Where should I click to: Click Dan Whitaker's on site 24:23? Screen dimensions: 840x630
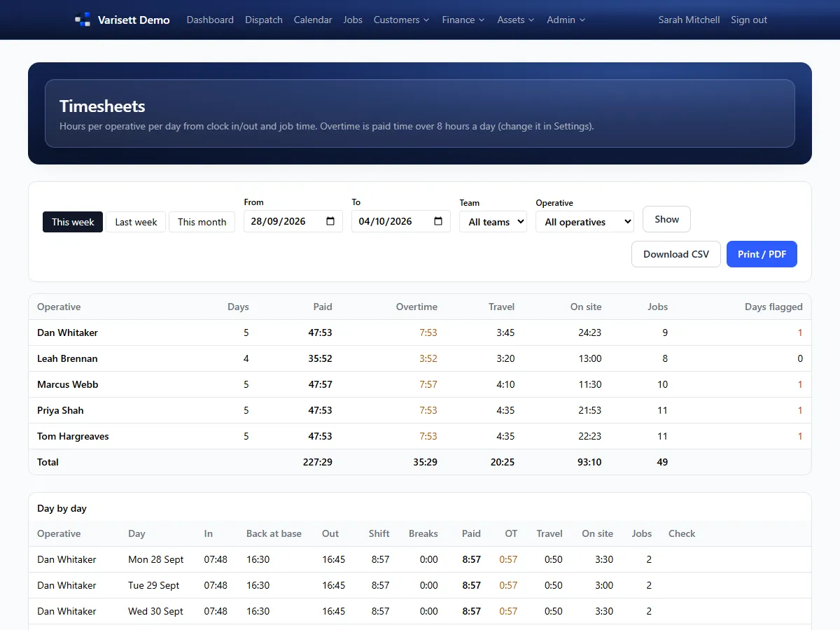point(590,332)
